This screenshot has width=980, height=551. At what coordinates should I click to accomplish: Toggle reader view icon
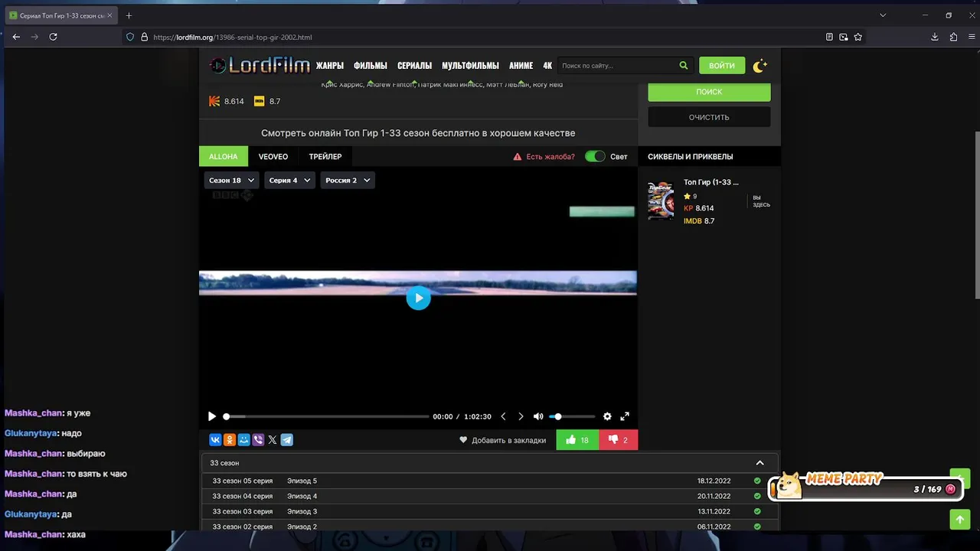[829, 37]
